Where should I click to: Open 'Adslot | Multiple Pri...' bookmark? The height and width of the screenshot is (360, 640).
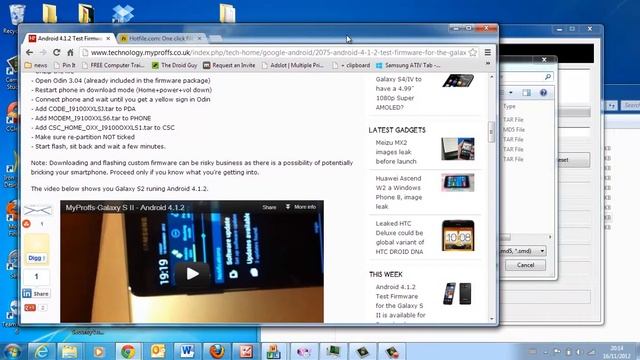coord(293,65)
